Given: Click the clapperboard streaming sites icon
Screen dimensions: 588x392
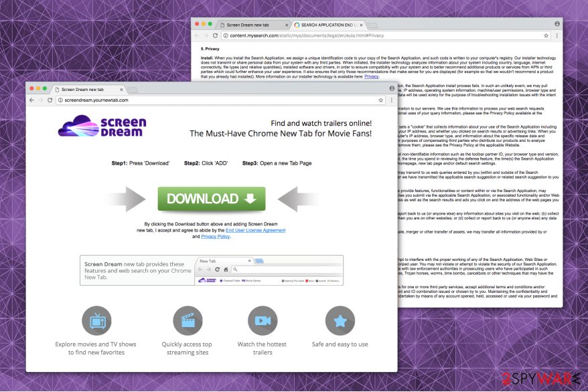Looking at the screenshot, I should pyautogui.click(x=188, y=320).
